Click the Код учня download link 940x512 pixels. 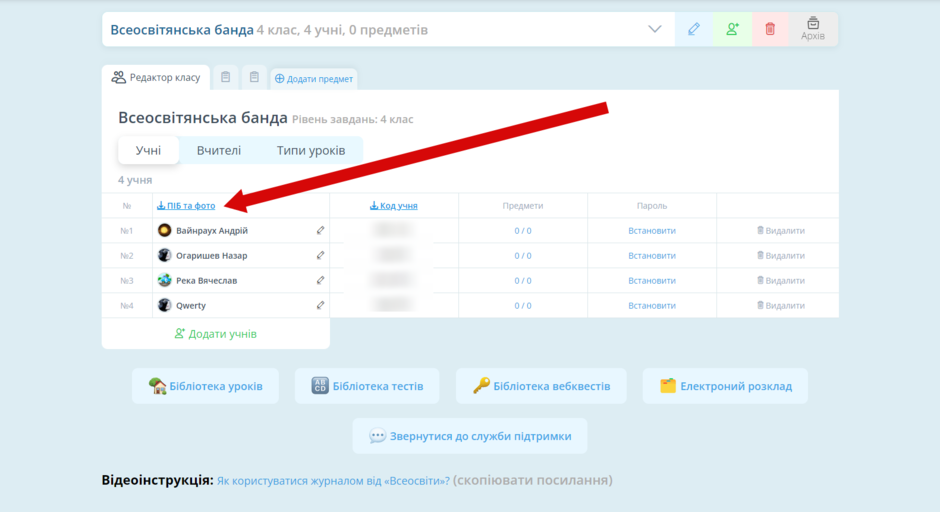(394, 206)
